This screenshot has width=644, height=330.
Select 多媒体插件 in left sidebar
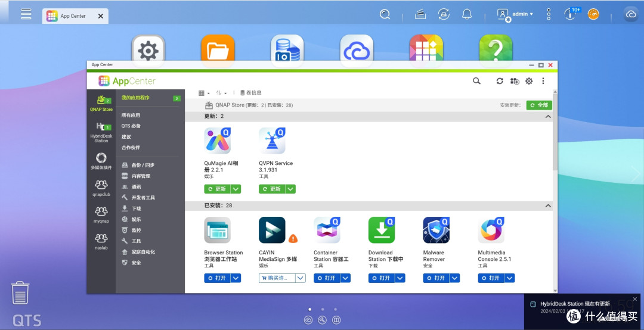(x=101, y=161)
